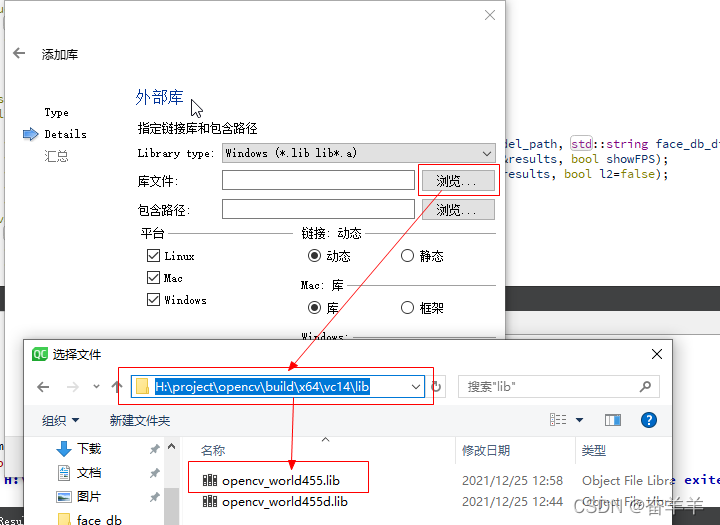Click date 2021/12/25 12:44
The height and width of the screenshot is (525, 720).
tap(512, 502)
